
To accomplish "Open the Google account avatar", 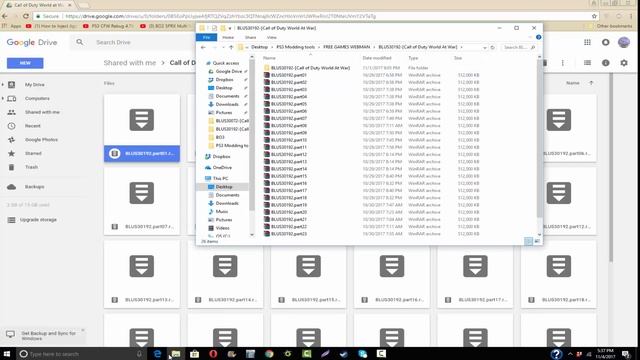I will point(624,42).
